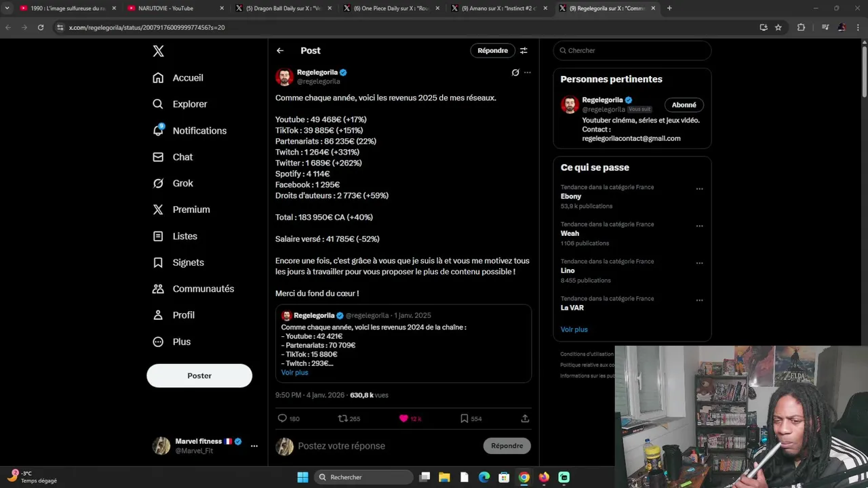Open Profil person icon

158,315
